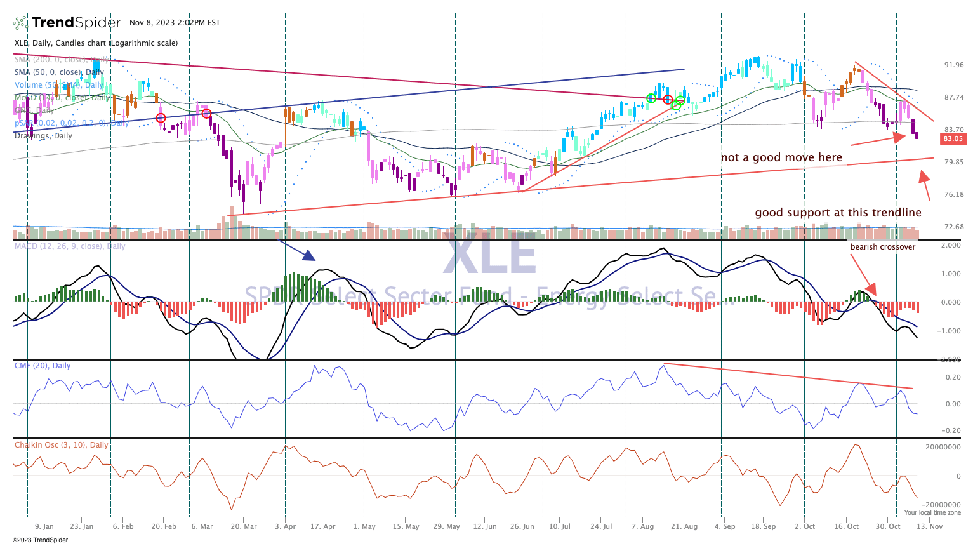
Task: Click the 87.74 price axis label
Action: [x=954, y=97]
